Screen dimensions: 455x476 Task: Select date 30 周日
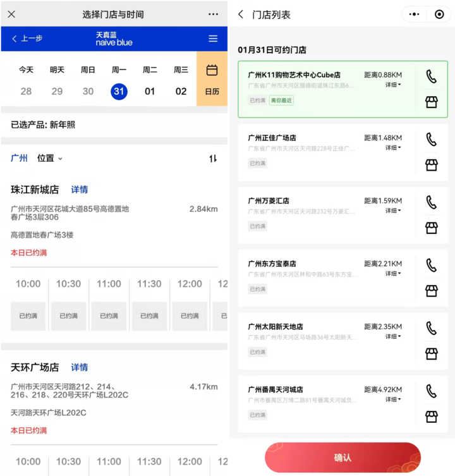coord(88,81)
